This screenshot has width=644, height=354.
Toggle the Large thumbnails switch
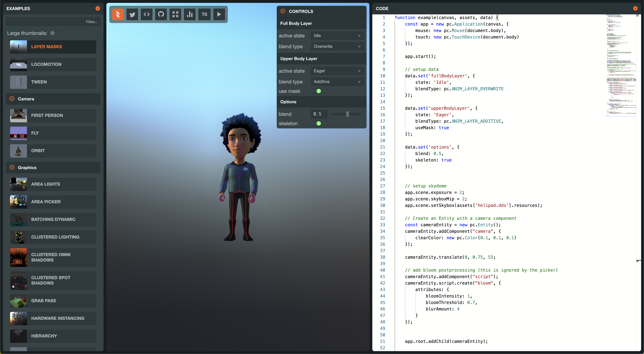point(54,33)
